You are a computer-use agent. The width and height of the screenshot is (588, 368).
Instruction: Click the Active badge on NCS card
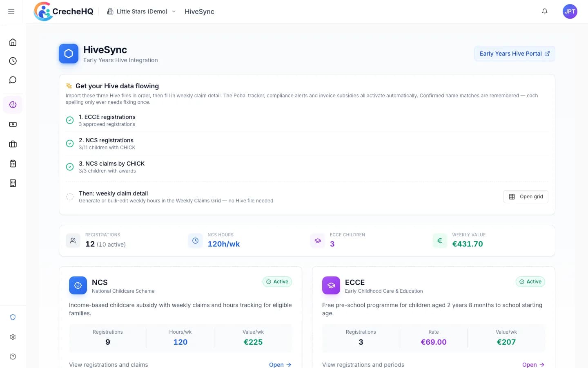pyautogui.click(x=277, y=282)
